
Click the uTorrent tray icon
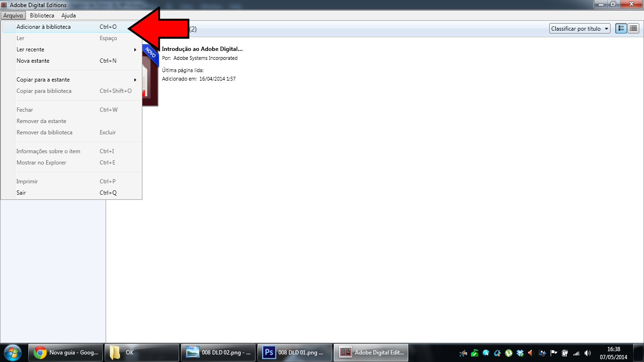coord(509,353)
